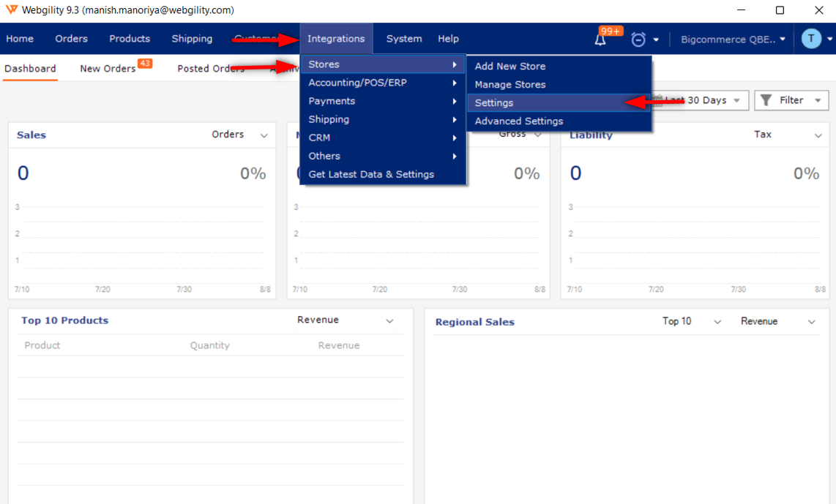Expand the Filter button dropdown arrow
The image size is (836, 504).
pos(818,100)
